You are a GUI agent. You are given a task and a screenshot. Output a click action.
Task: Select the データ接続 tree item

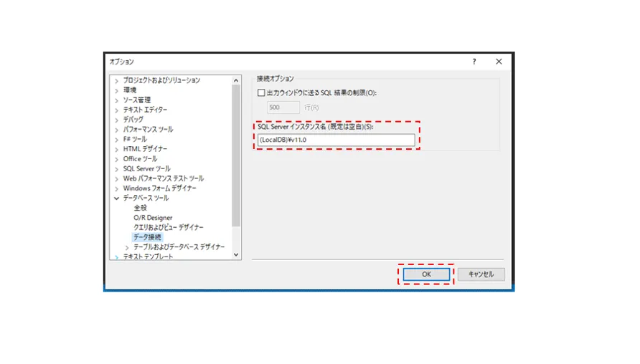click(x=147, y=237)
